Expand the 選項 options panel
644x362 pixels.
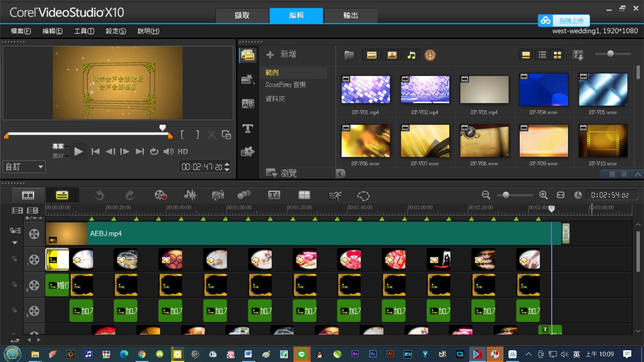tap(622, 174)
